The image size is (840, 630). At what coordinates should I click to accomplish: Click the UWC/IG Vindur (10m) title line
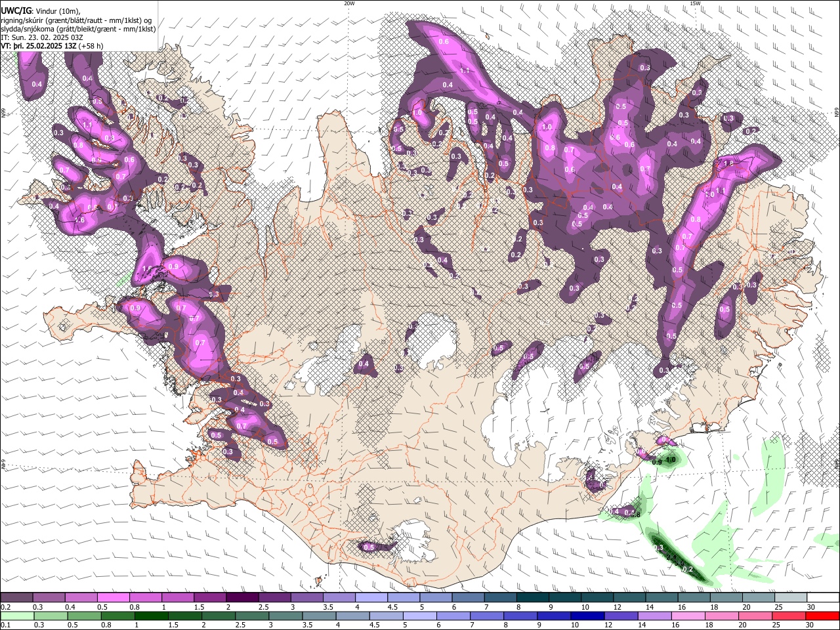click(x=40, y=10)
